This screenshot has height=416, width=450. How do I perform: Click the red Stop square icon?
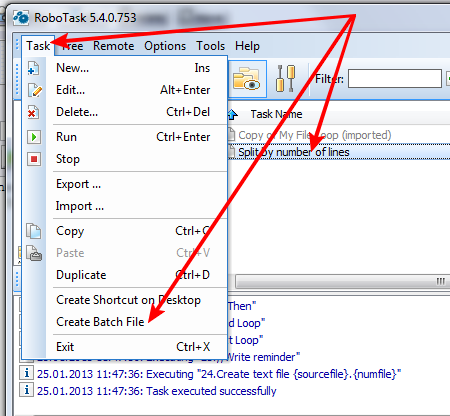(34, 159)
